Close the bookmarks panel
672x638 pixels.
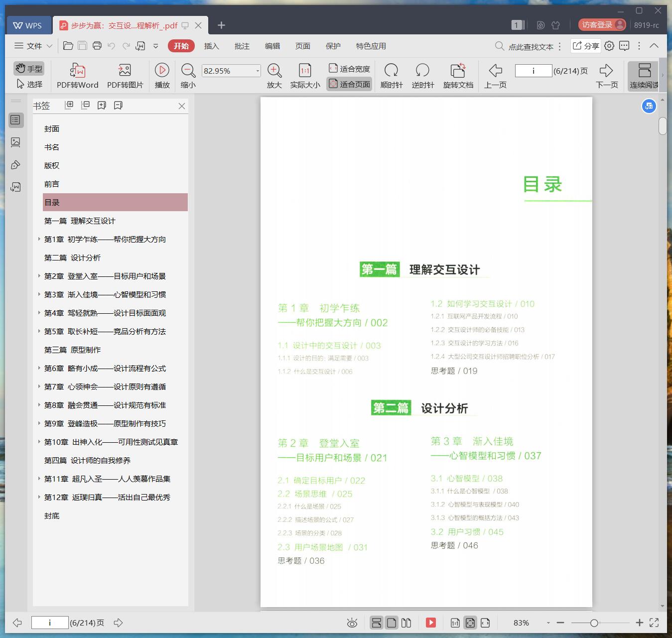[x=182, y=106]
